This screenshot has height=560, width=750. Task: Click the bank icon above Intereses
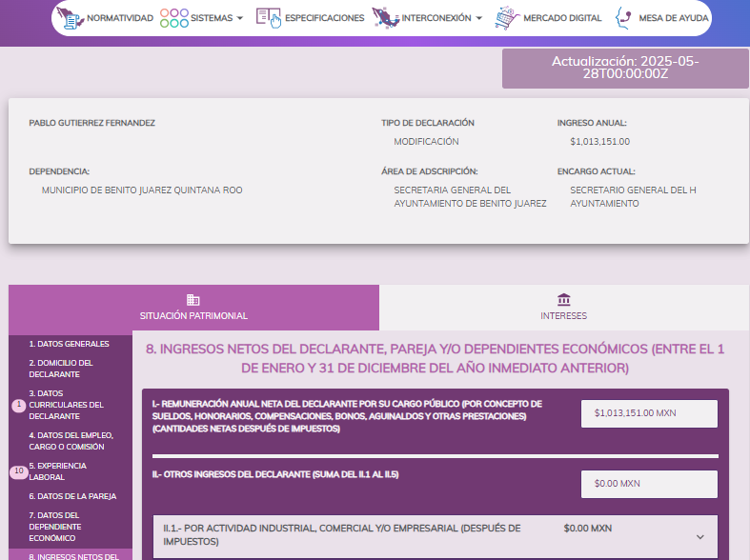coord(564,299)
